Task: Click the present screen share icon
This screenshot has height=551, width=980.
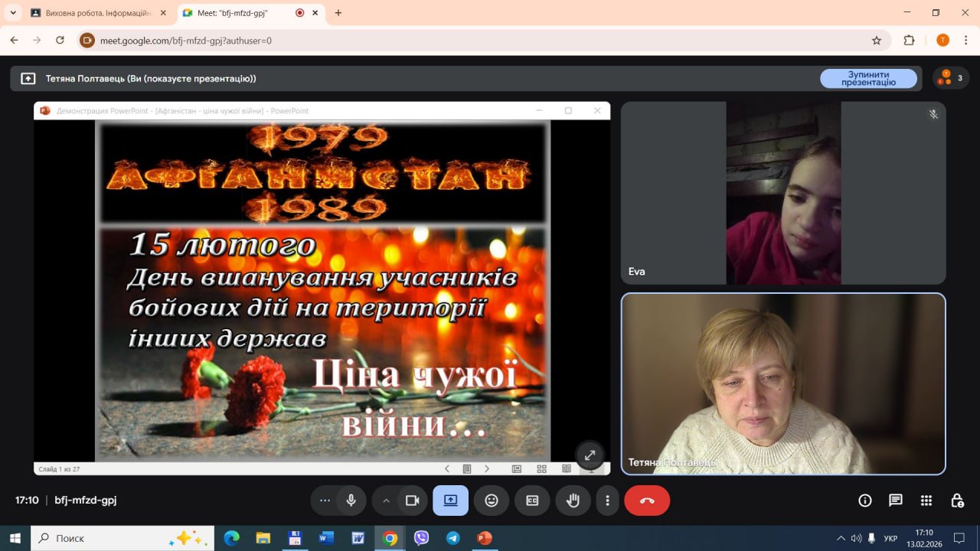Action: coord(450,500)
